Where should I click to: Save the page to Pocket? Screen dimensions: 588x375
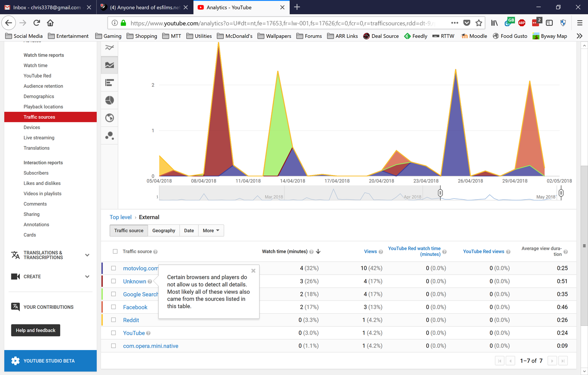click(x=467, y=23)
